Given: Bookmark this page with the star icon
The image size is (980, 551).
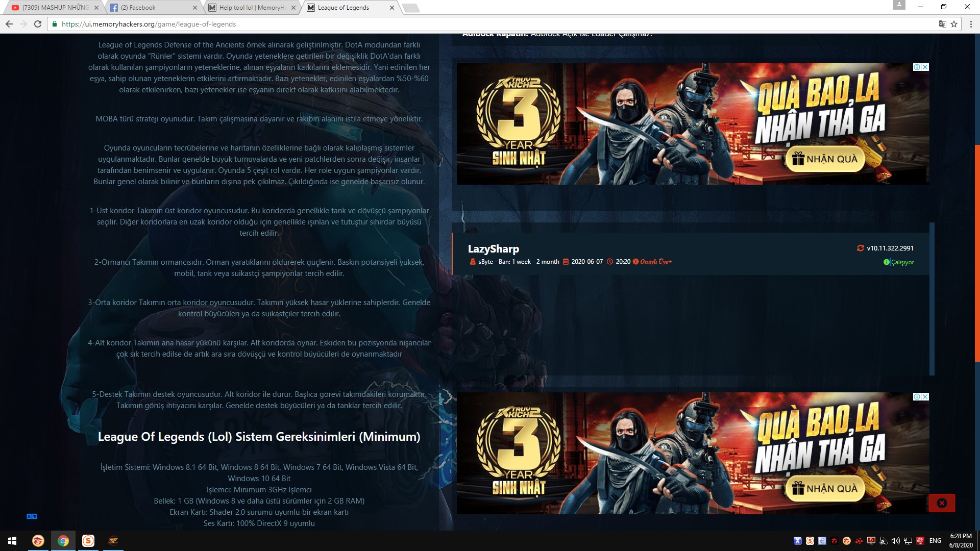Looking at the screenshot, I should [x=954, y=24].
